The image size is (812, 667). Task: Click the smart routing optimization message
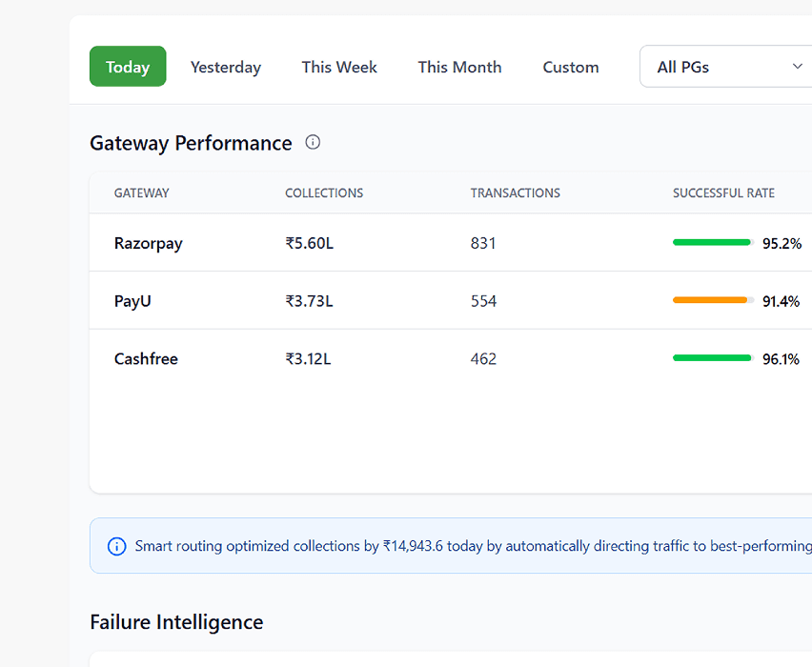(x=474, y=546)
